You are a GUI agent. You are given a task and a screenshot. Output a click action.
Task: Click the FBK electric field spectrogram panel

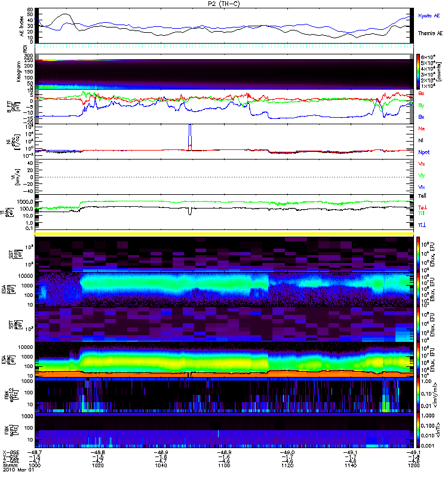point(224,395)
